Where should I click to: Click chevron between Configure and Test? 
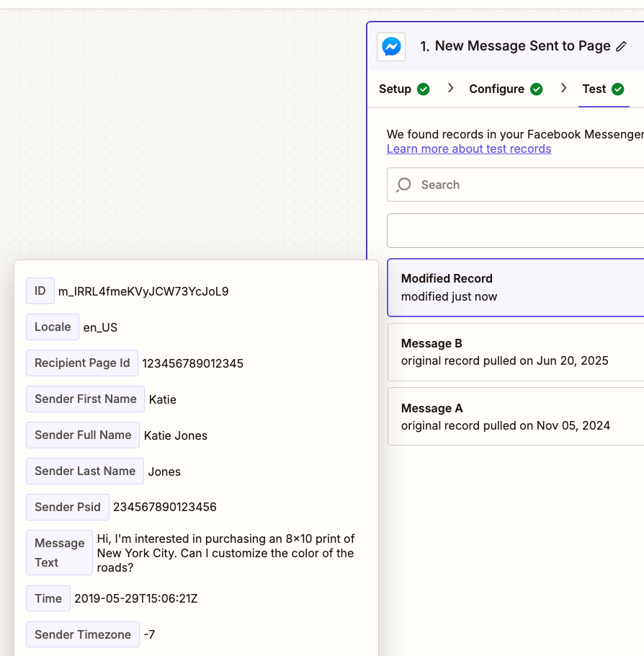pyautogui.click(x=563, y=88)
